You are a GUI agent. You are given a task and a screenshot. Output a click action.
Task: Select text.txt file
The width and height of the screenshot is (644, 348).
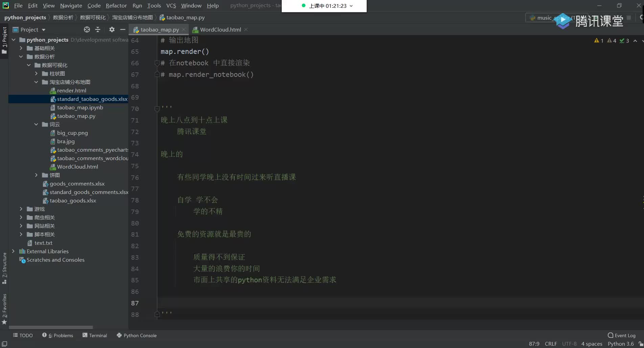[x=43, y=243]
